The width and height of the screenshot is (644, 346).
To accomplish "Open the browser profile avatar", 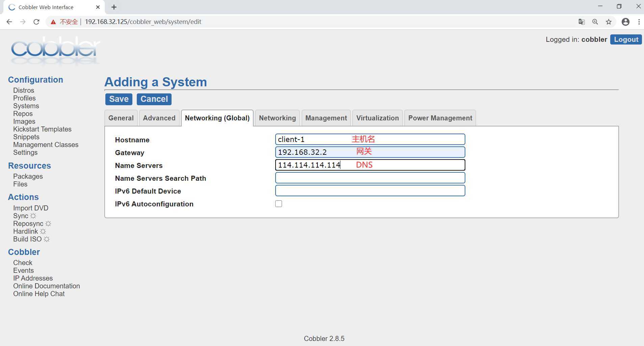I will (625, 22).
